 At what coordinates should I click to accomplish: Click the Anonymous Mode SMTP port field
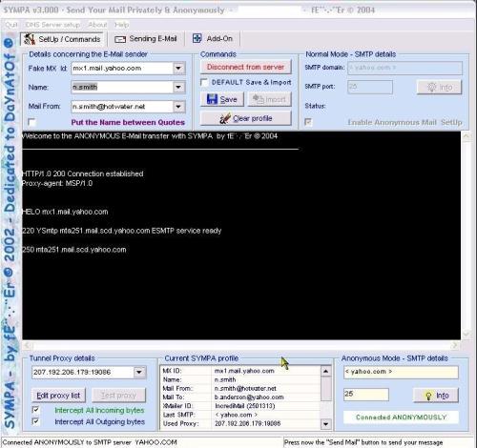366,394
